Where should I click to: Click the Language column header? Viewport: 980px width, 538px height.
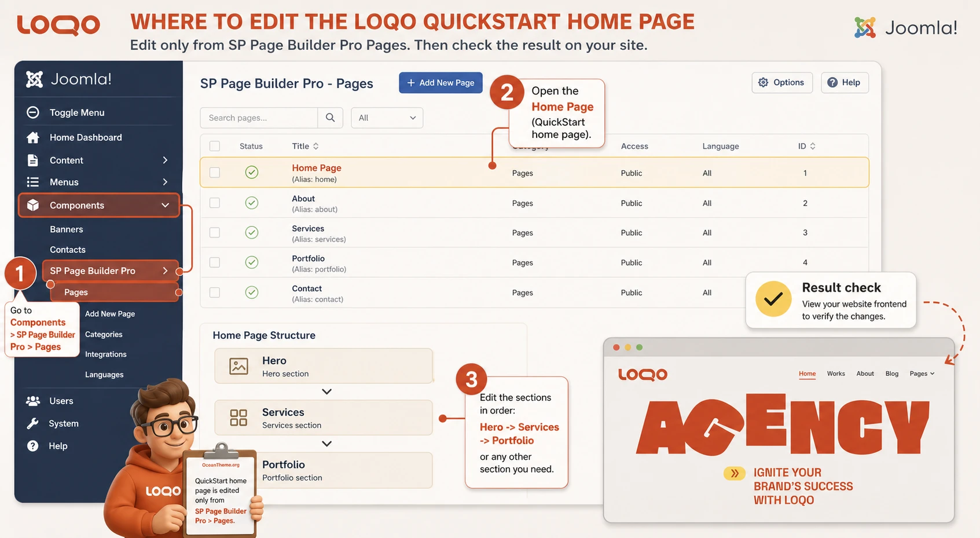pos(721,146)
